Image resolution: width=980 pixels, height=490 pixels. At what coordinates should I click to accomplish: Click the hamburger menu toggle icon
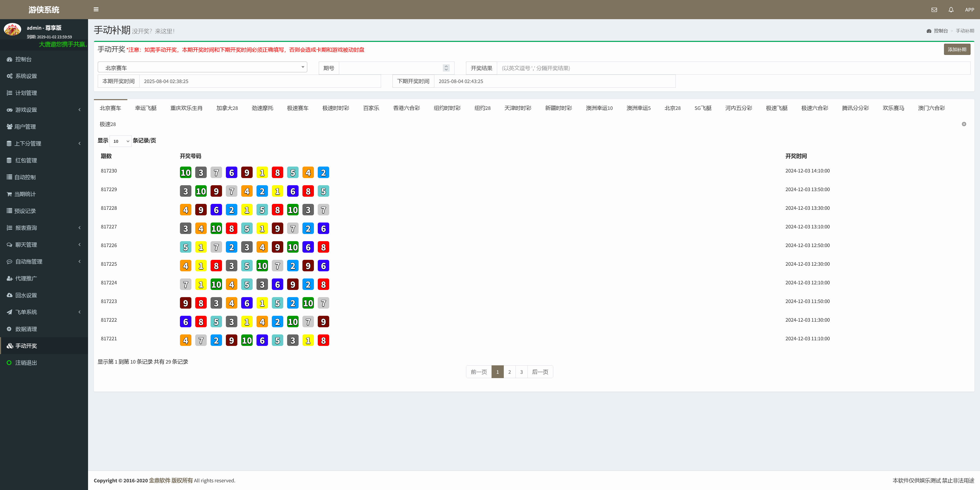tap(96, 9)
